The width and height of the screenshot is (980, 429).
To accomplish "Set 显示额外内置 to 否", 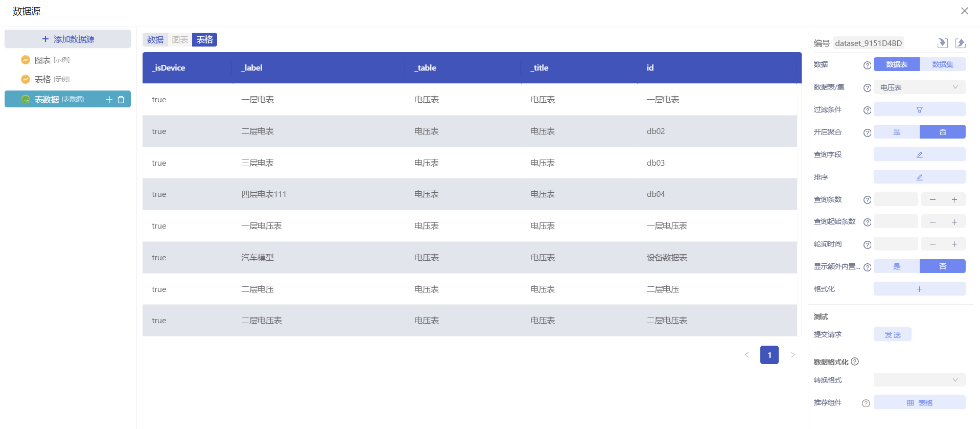I will [x=942, y=266].
